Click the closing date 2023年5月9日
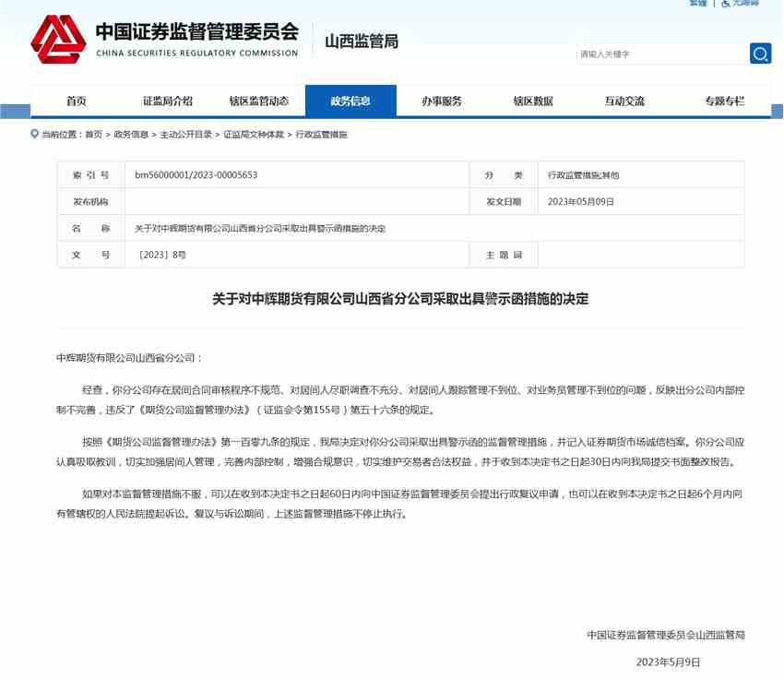 668,662
